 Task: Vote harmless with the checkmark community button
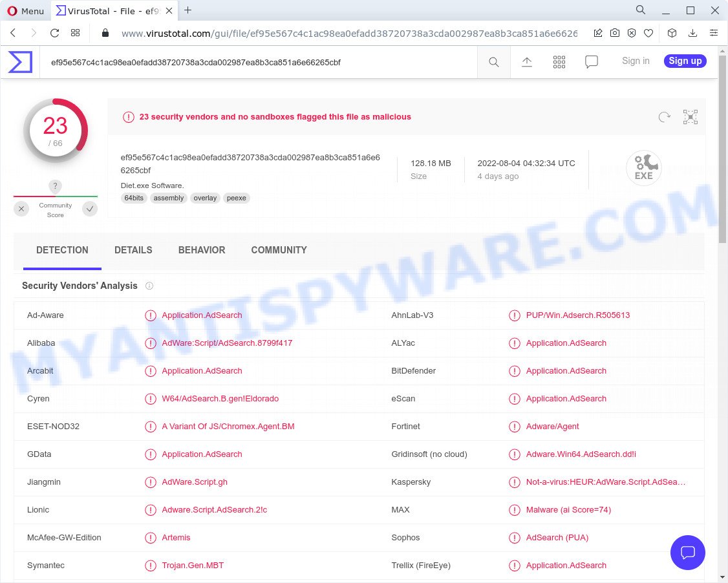pos(90,209)
